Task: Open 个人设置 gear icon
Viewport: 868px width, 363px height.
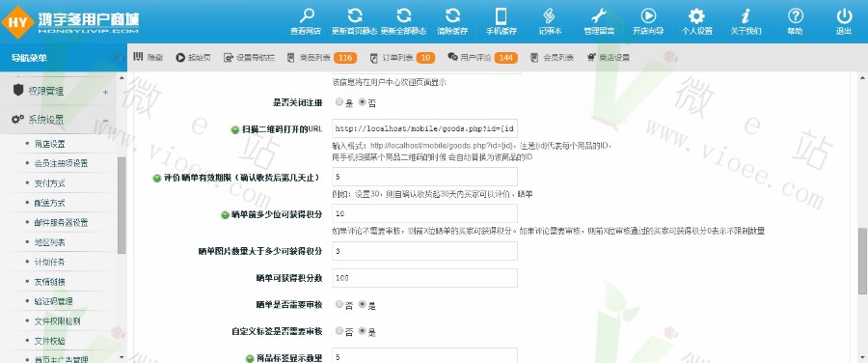Action: (x=696, y=15)
